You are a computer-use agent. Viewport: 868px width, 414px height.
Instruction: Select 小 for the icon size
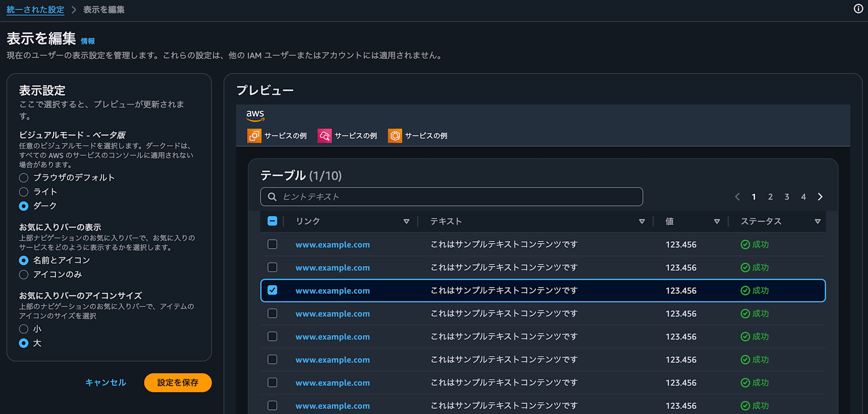point(23,329)
